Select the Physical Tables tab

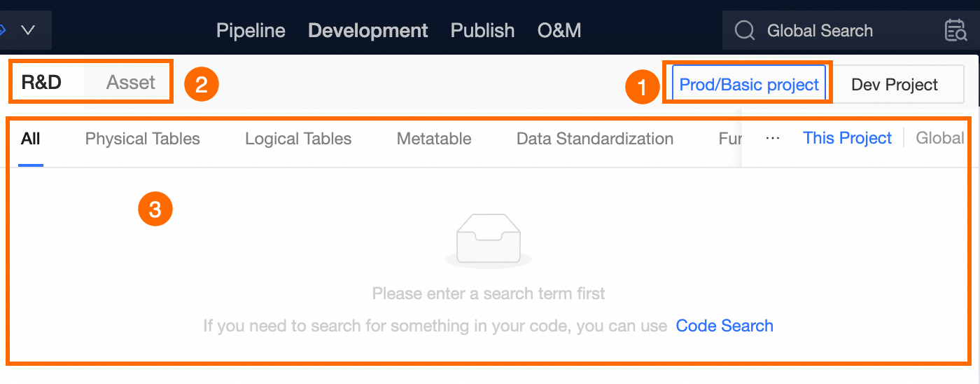point(143,139)
